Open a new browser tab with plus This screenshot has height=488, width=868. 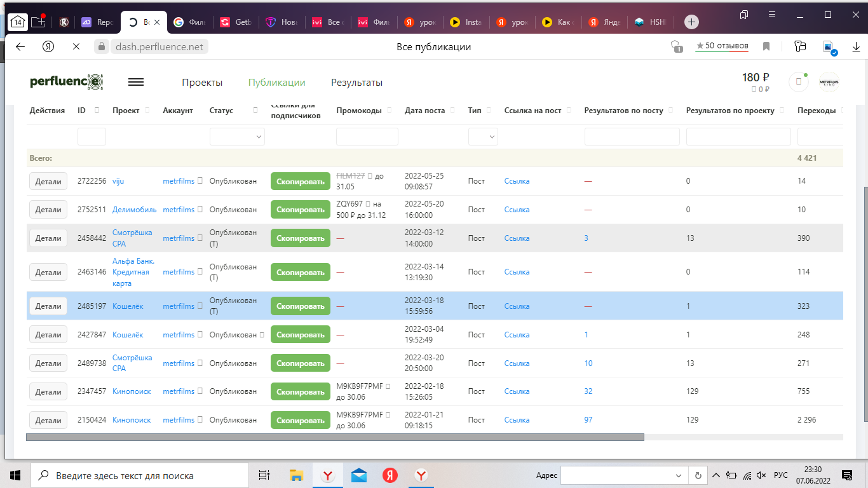(x=691, y=22)
